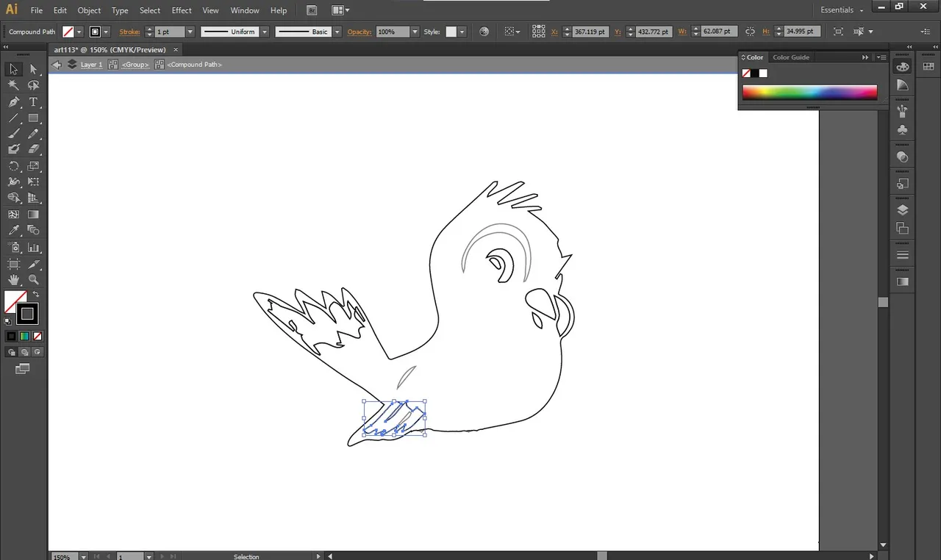The height and width of the screenshot is (560, 941).
Task: Open the arrange documents dropdown
Action: pyautogui.click(x=340, y=10)
